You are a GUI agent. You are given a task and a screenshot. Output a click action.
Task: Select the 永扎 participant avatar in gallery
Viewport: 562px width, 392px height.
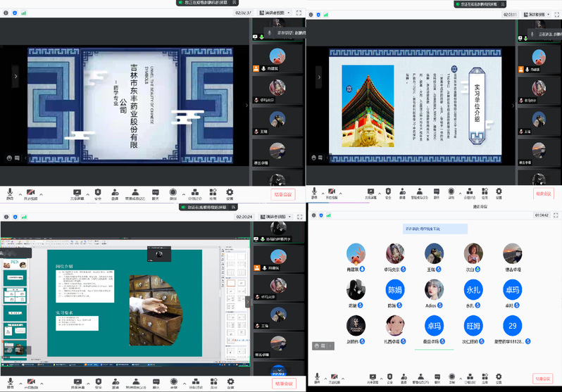click(473, 289)
